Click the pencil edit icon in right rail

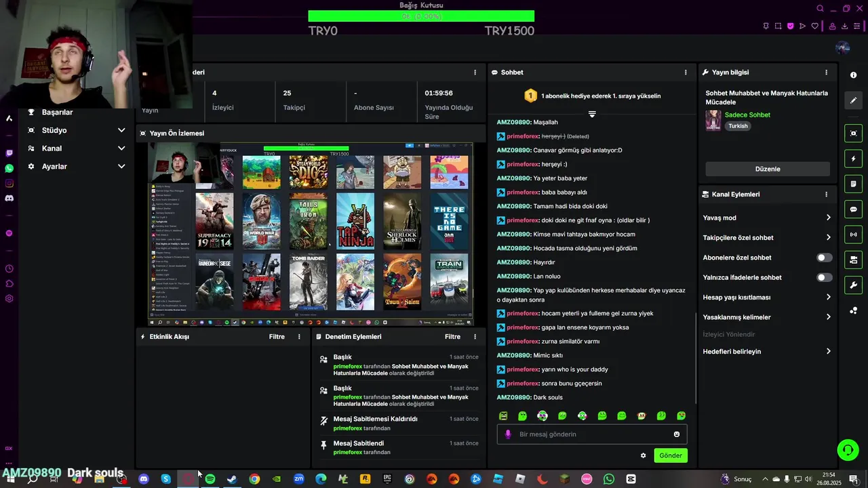click(x=853, y=100)
